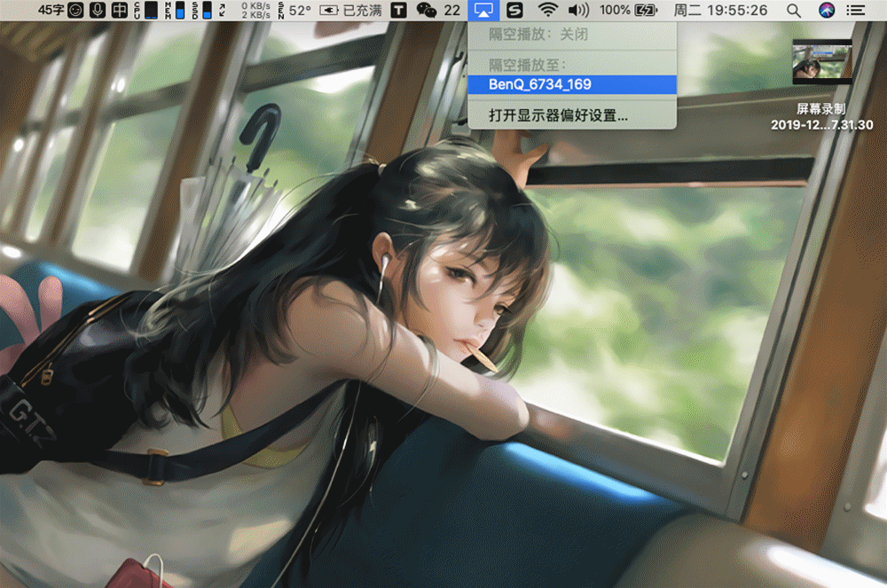Image resolution: width=887 pixels, height=588 pixels.
Task: Click the 45字 character count indicator
Action: point(51,10)
